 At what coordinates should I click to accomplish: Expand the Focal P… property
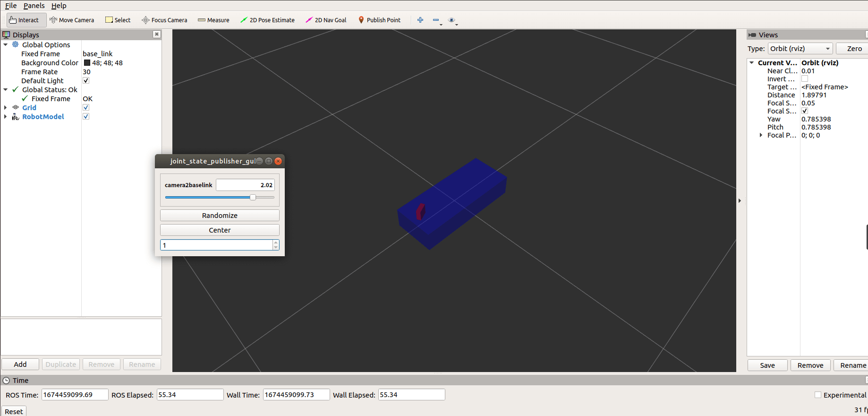[x=761, y=135]
